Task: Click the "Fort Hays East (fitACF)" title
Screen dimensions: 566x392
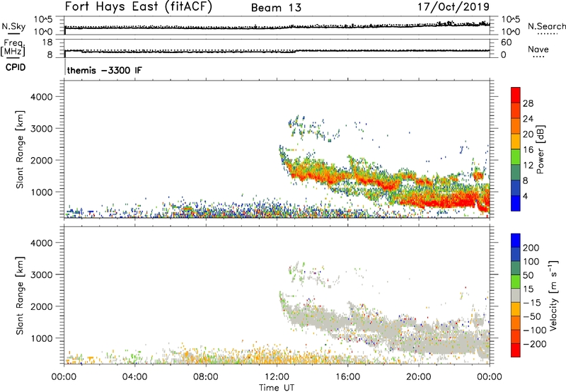Action: pos(138,7)
